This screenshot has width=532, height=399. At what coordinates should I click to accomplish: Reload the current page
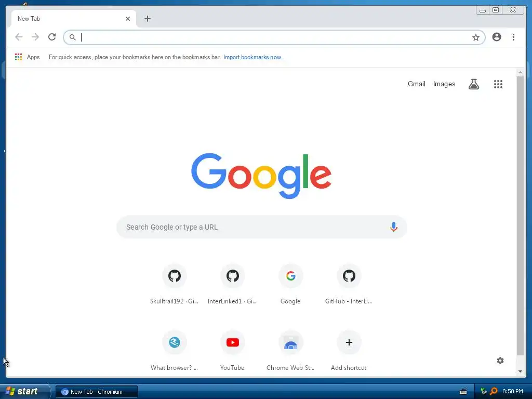pyautogui.click(x=52, y=37)
